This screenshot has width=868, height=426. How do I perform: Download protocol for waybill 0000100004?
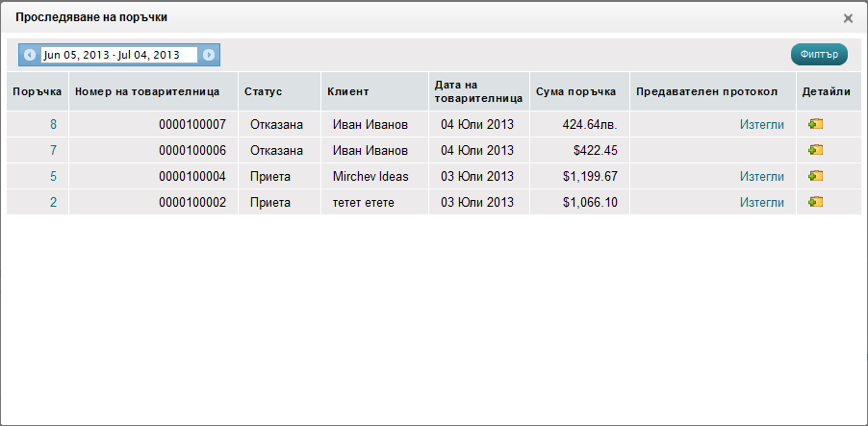coord(761,176)
